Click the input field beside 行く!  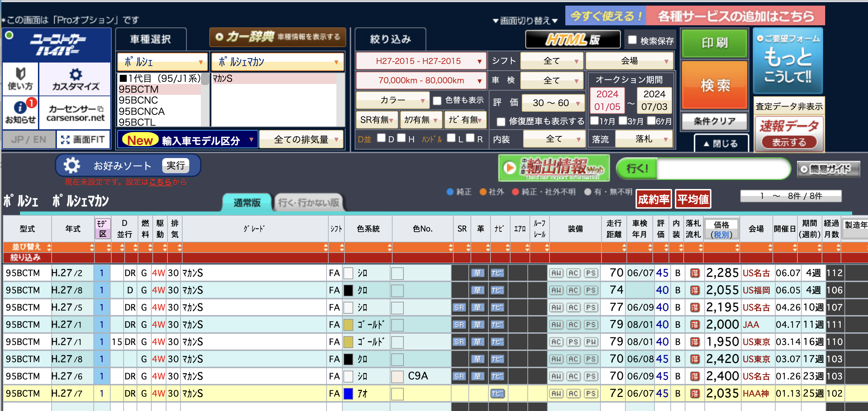723,169
